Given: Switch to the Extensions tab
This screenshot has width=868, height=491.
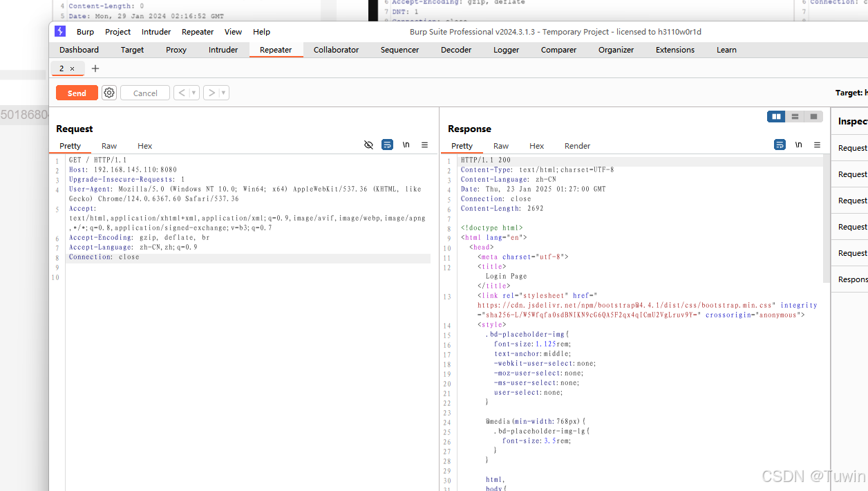Looking at the screenshot, I should coord(675,50).
